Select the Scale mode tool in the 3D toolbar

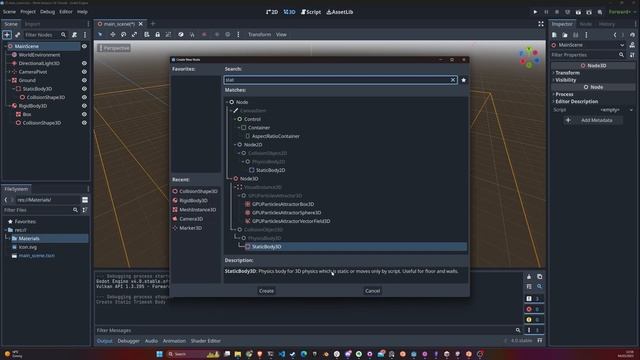pos(134,35)
